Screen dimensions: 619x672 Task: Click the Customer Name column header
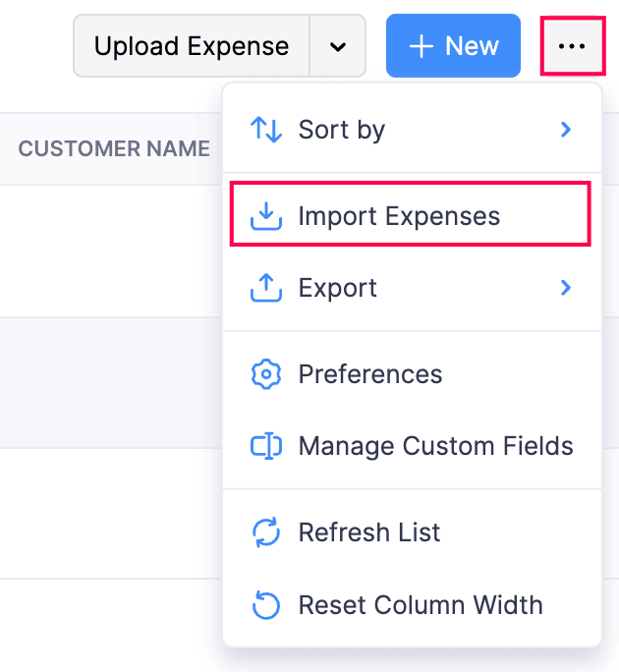[x=114, y=149]
